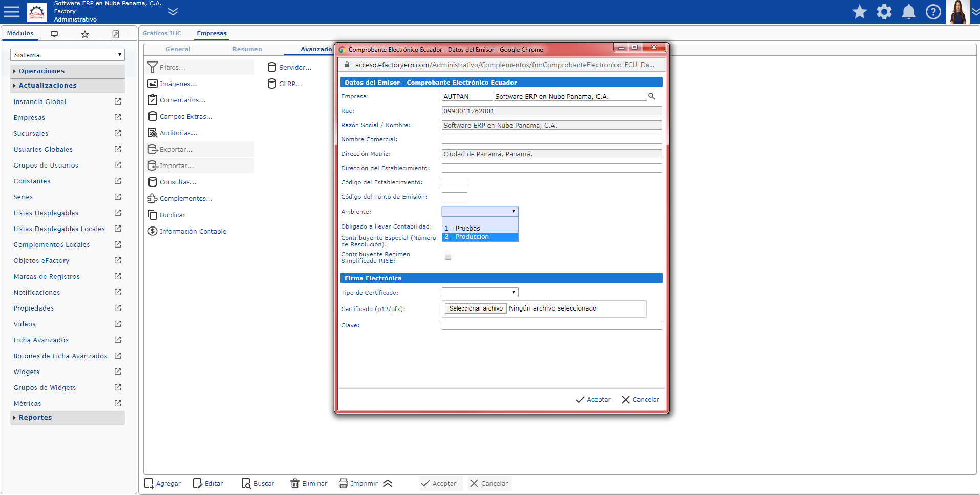Image resolution: width=980 pixels, height=495 pixels.
Task: Click Aceptar in the dialog
Action: coord(593,399)
